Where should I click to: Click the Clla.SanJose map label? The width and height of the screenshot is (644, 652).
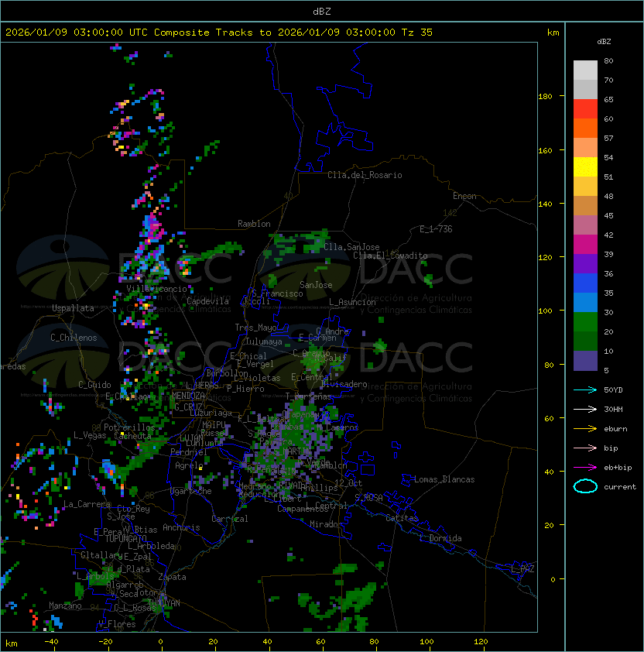(x=351, y=247)
